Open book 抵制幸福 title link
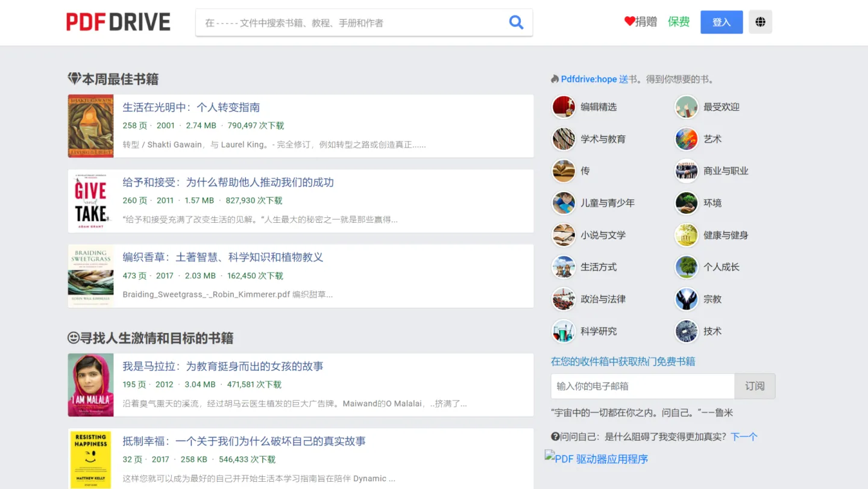 [x=244, y=441]
